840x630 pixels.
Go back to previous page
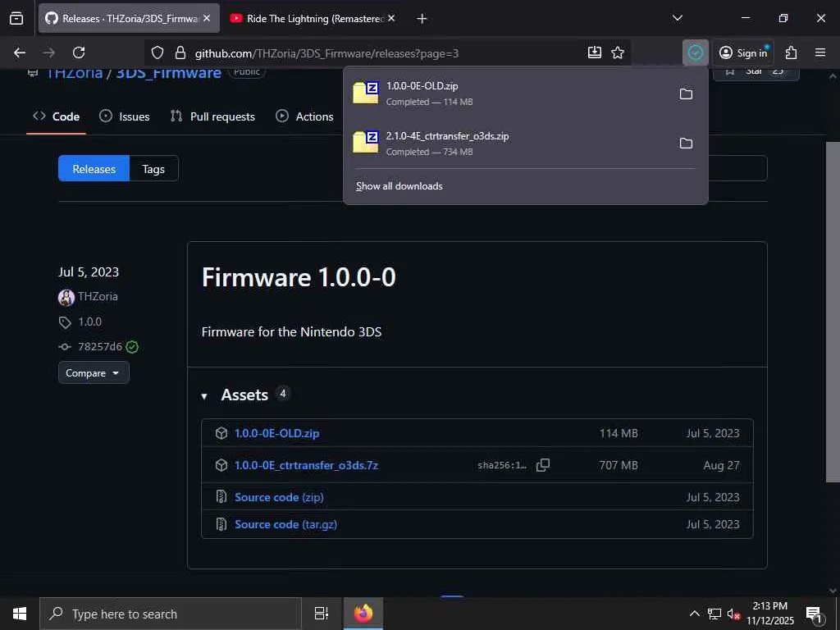pyautogui.click(x=20, y=52)
